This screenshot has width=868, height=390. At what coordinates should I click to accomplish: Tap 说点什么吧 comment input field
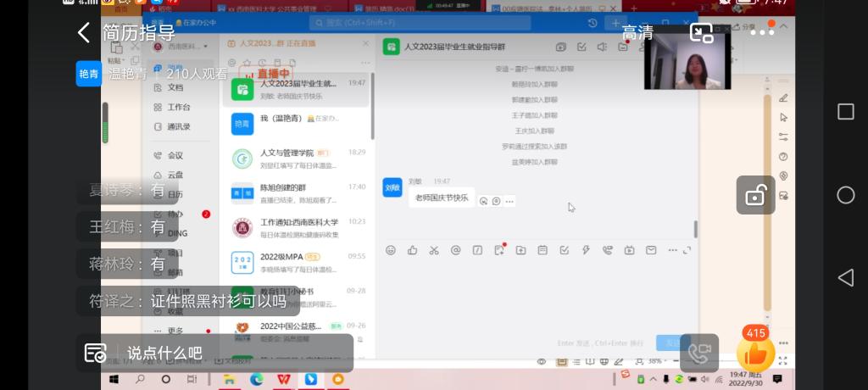point(236,353)
